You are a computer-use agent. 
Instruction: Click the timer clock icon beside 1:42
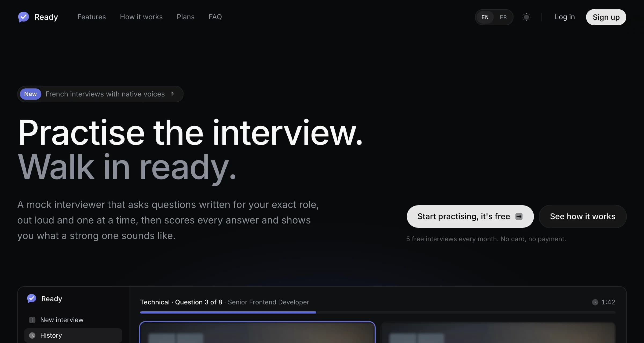click(x=595, y=302)
